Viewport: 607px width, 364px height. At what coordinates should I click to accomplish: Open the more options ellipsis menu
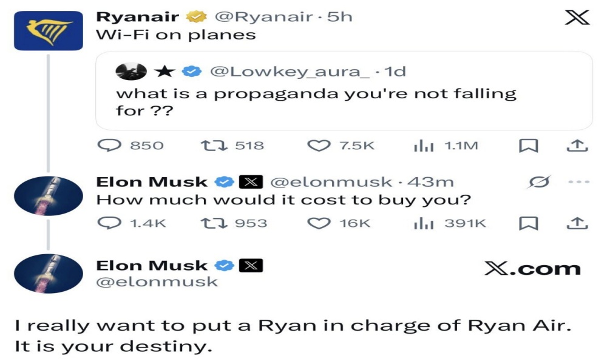click(579, 182)
